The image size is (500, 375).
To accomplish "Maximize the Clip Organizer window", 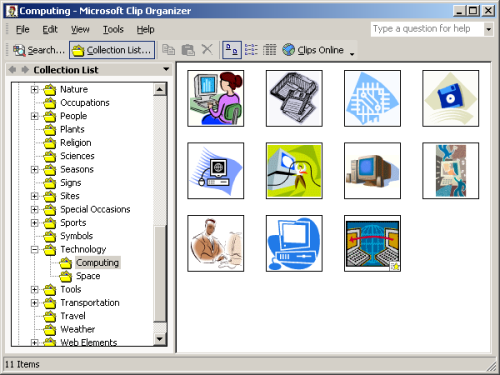I will click(473, 11).
